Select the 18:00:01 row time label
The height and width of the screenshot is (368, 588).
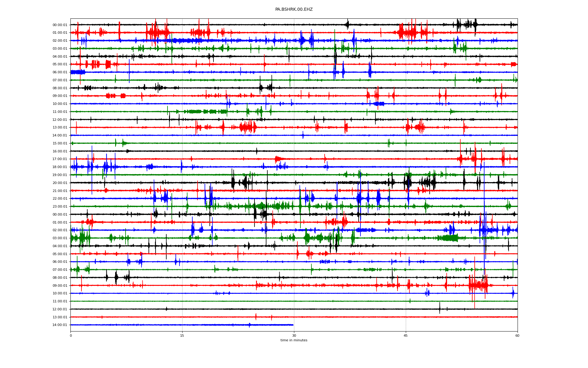point(60,167)
